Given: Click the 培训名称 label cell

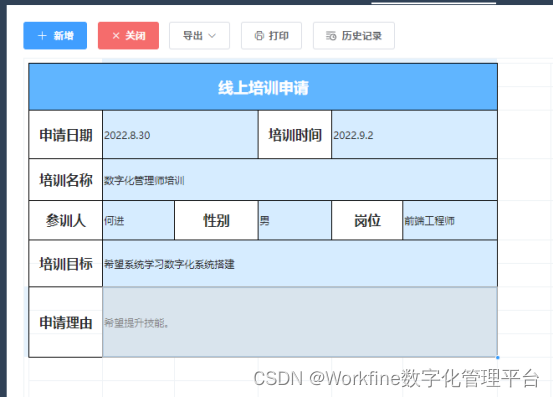Looking at the screenshot, I should point(66,180).
